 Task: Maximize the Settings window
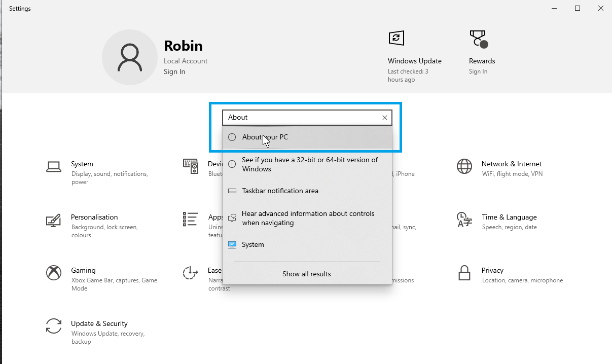coord(578,8)
